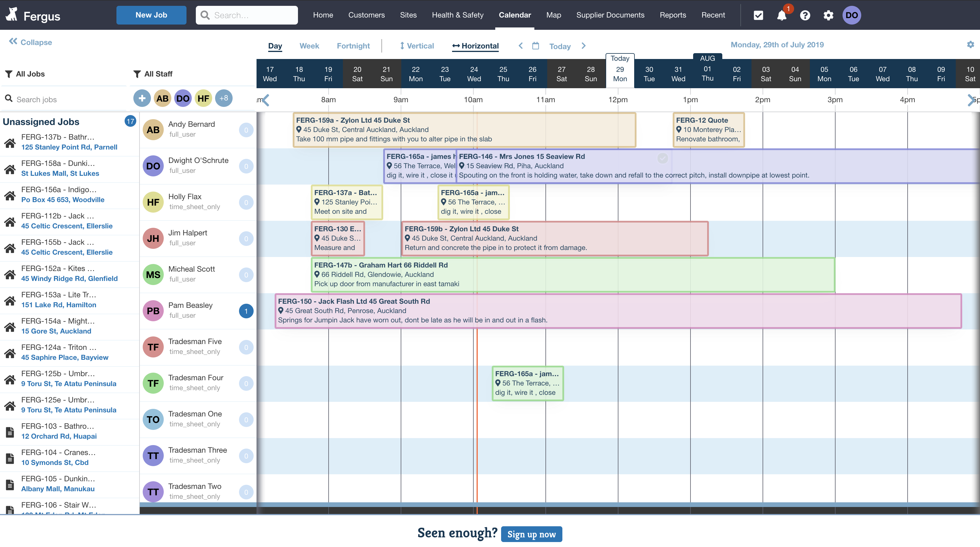This screenshot has height=547, width=980.
Task: Click the purple DO staff color avatar filter
Action: coord(183,99)
